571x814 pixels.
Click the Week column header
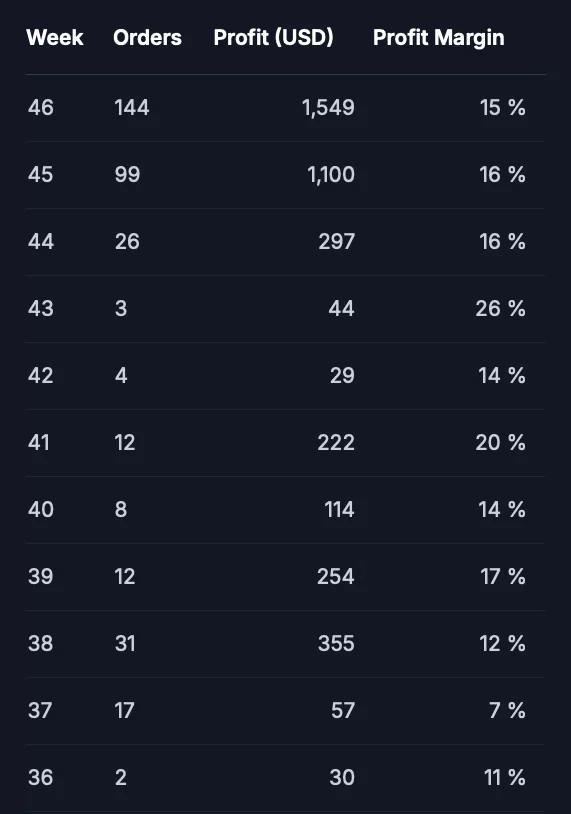coord(55,37)
